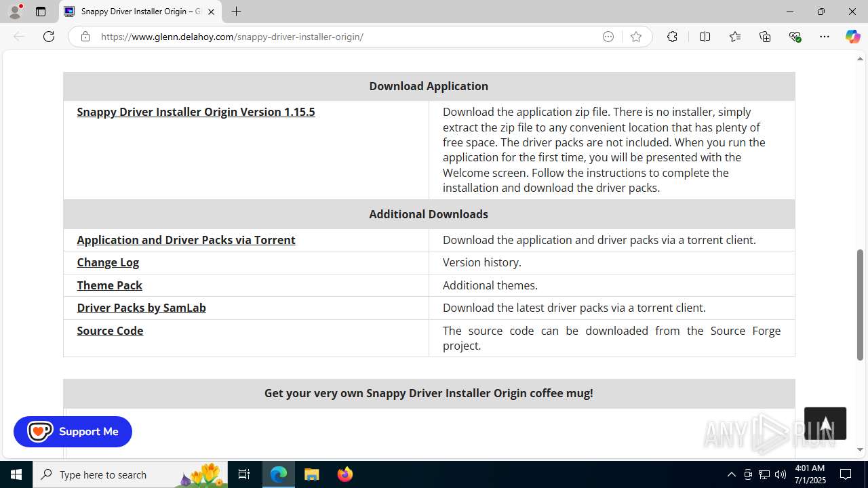This screenshot has width=868, height=488.
Task: Click the taskbar search box
Action: (x=130, y=474)
